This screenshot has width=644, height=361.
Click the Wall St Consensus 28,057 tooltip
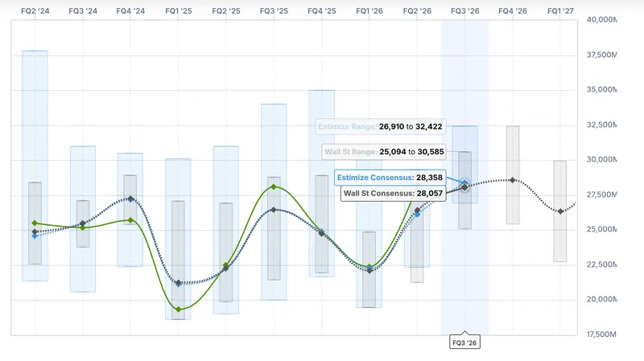click(393, 193)
